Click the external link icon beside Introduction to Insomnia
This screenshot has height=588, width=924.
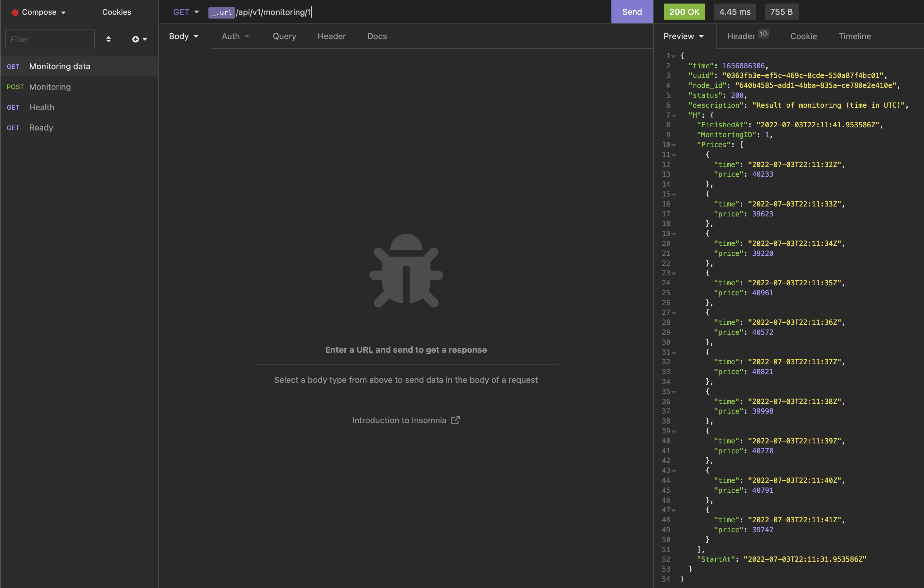[456, 420]
